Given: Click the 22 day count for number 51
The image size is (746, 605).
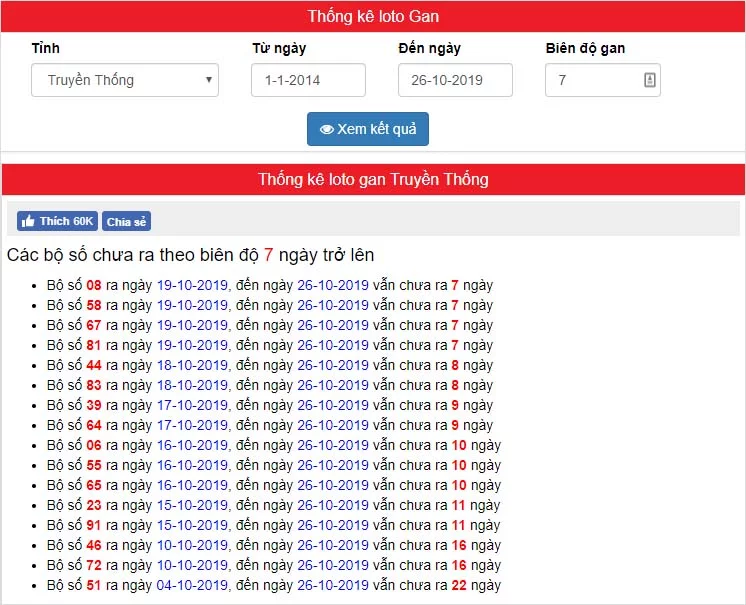Looking at the screenshot, I should (x=459, y=585).
